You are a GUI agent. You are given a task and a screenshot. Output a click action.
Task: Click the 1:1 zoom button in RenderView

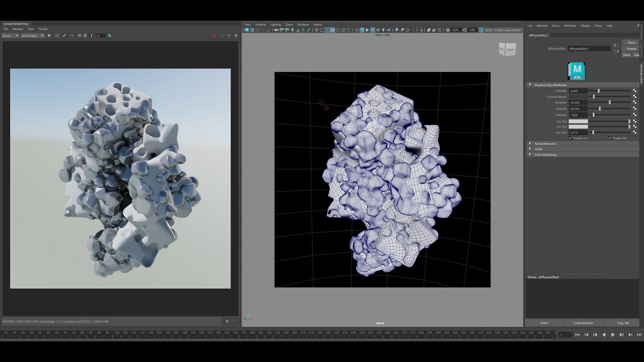point(72,36)
